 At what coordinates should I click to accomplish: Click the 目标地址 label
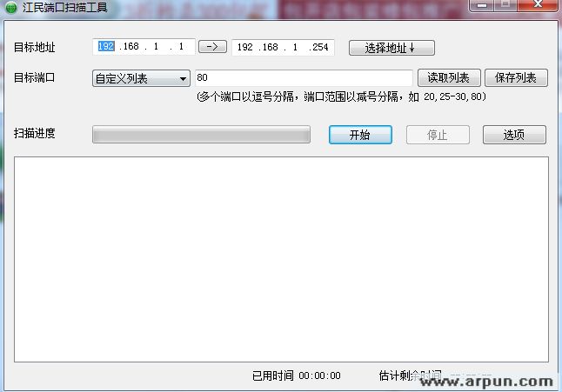(x=35, y=47)
